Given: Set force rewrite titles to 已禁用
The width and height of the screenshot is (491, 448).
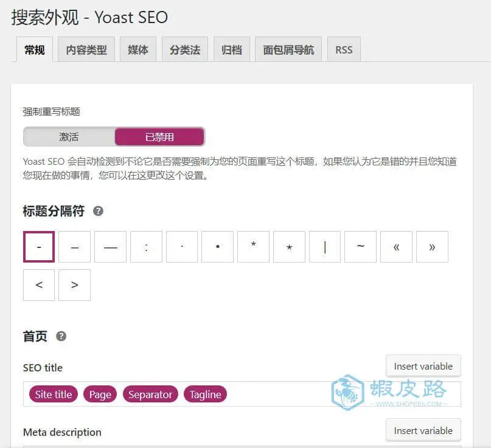Looking at the screenshot, I should click(159, 137).
